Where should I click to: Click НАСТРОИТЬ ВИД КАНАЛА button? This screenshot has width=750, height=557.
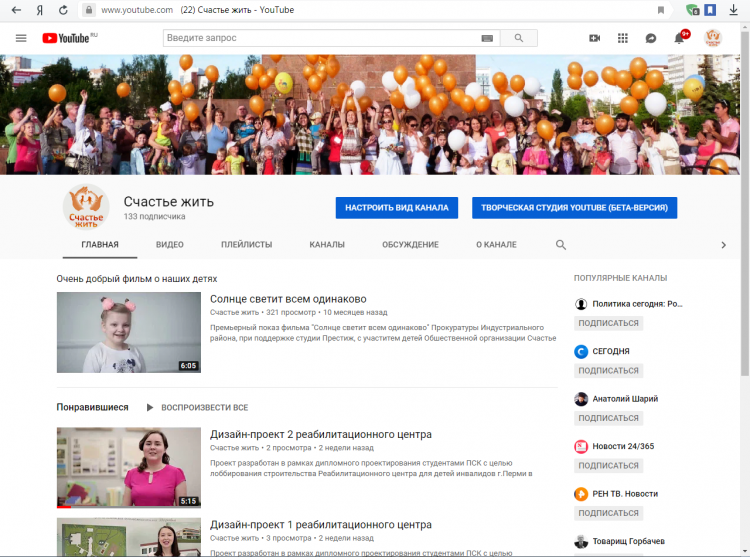[397, 208]
